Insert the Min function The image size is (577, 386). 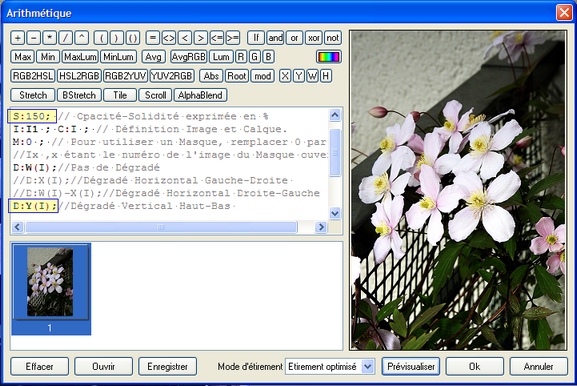48,57
